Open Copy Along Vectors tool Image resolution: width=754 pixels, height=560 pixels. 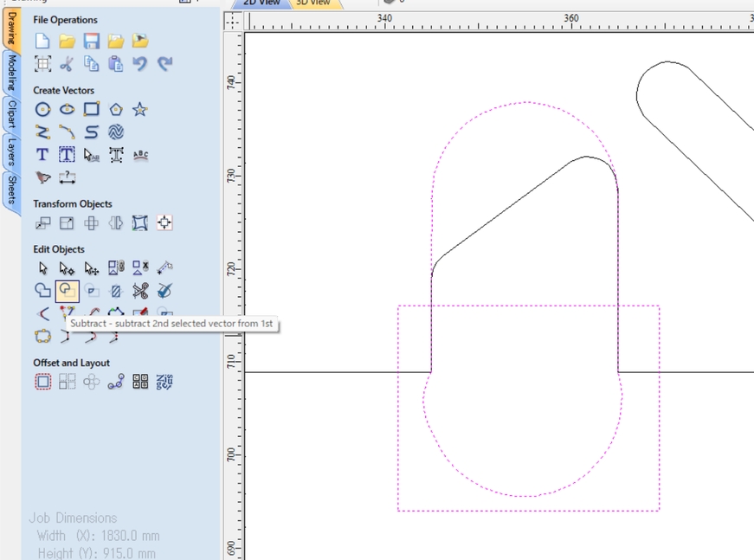(116, 383)
